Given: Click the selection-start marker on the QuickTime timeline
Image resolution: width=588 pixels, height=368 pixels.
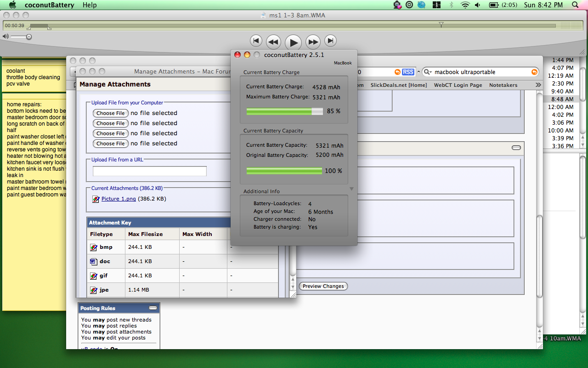Looking at the screenshot, I should (28, 27).
